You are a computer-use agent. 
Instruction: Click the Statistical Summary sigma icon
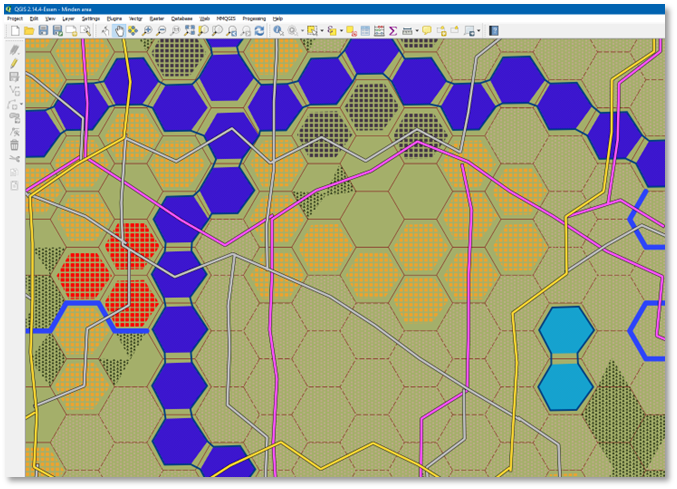(393, 31)
